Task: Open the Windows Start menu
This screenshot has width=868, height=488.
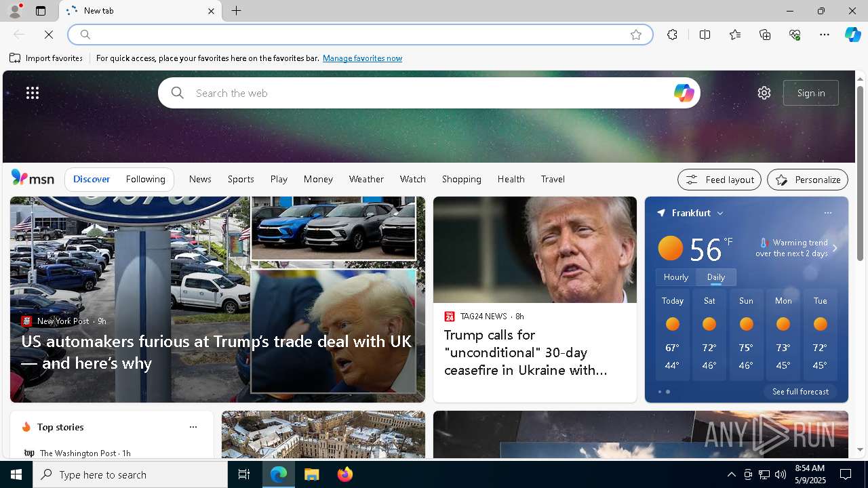Action: point(16,474)
